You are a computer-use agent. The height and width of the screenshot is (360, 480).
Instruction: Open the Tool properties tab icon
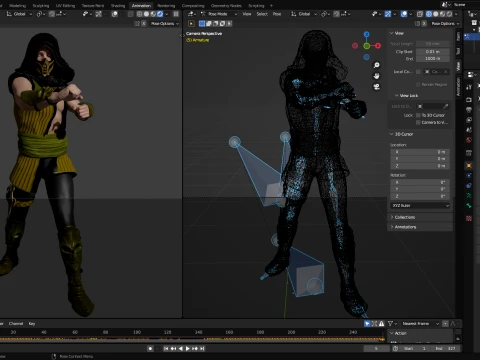469,88
